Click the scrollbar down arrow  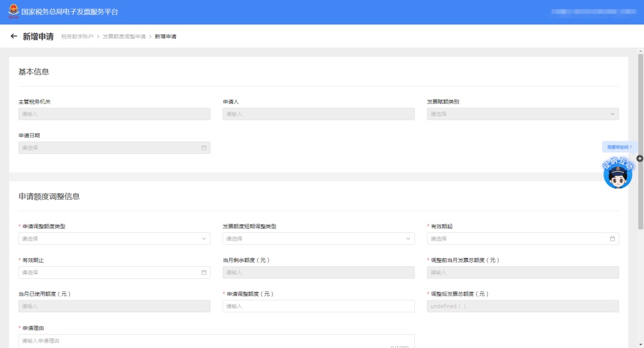click(640, 344)
